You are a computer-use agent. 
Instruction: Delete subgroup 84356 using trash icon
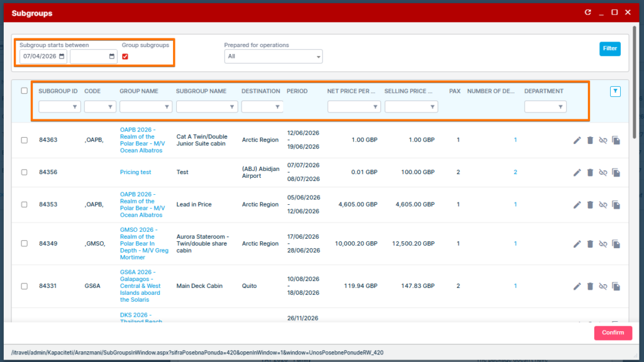point(590,172)
